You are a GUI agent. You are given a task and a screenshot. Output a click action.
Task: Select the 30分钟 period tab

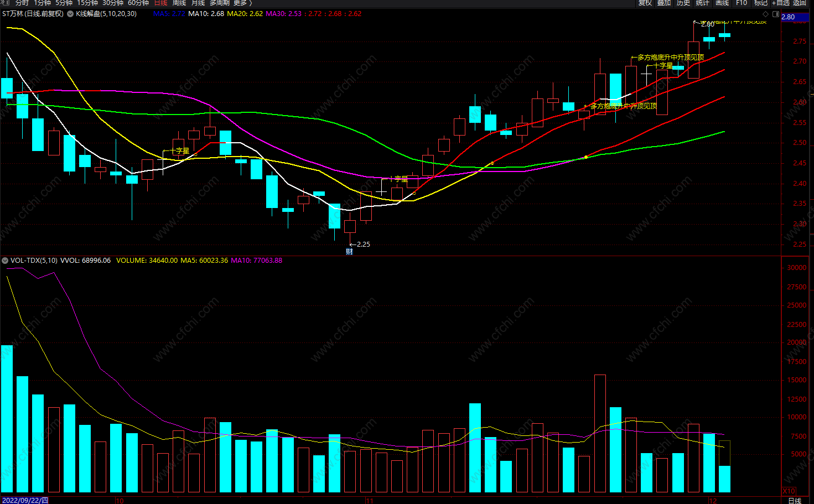113,3
